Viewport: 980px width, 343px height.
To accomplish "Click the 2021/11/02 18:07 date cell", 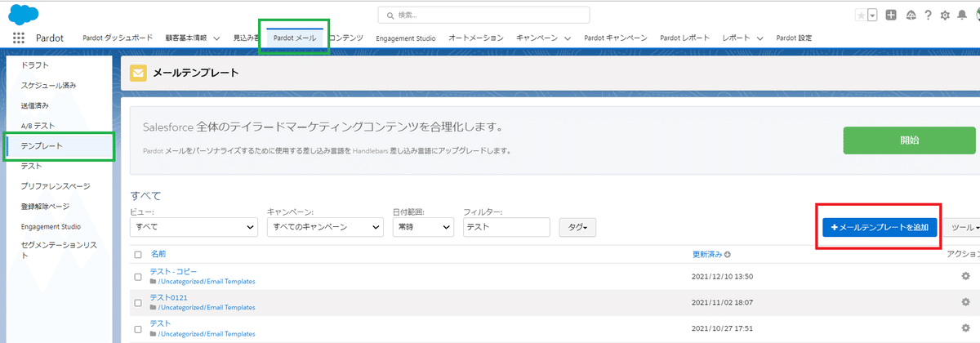I will pyautogui.click(x=722, y=302).
